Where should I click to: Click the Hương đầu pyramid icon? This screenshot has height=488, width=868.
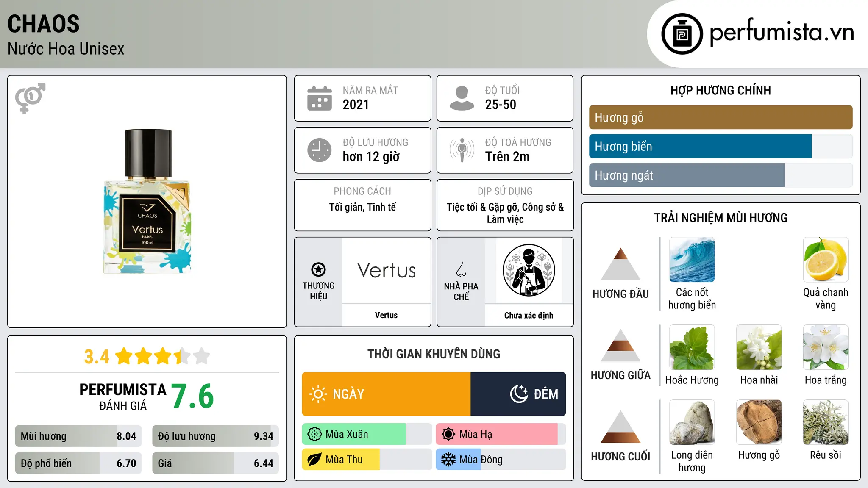(620, 264)
